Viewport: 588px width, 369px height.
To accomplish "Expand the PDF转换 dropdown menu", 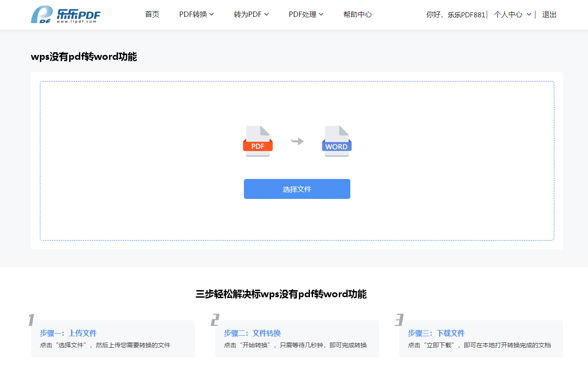I will [x=196, y=15].
